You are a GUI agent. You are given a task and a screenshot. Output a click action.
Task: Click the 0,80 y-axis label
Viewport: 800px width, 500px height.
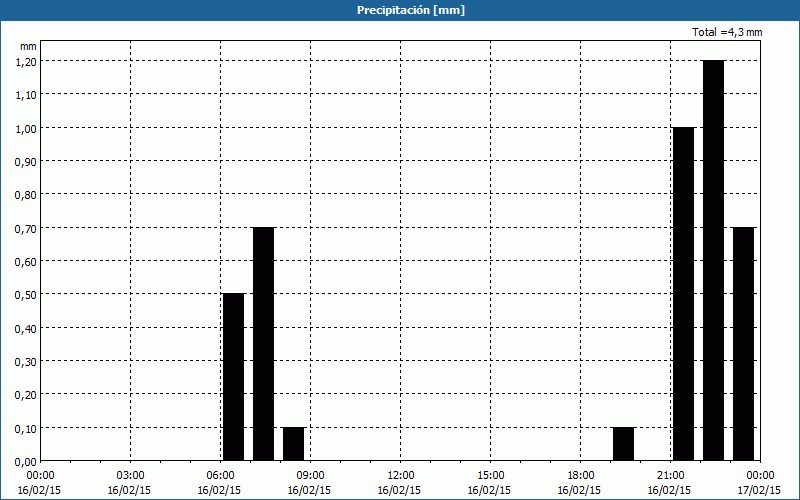26,194
